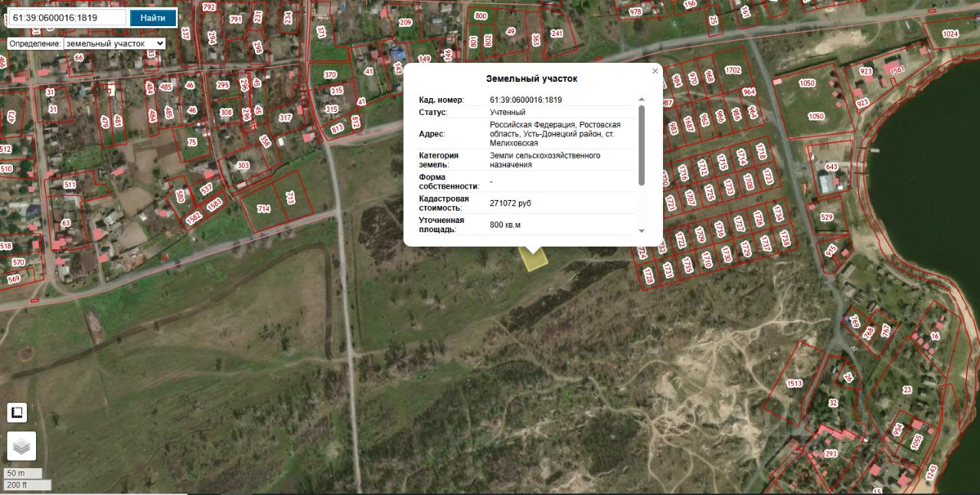Open the map layers switcher
The width and height of the screenshot is (980, 495).
click(x=21, y=446)
